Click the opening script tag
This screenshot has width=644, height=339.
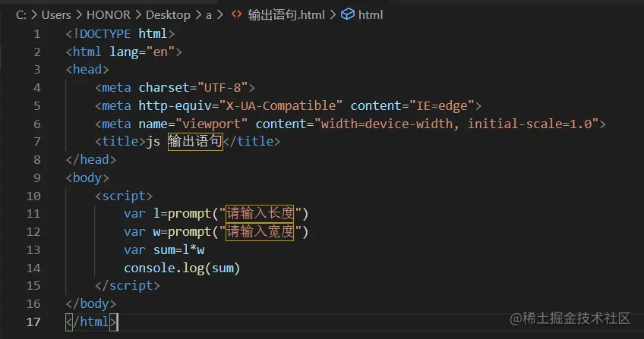[124, 196]
